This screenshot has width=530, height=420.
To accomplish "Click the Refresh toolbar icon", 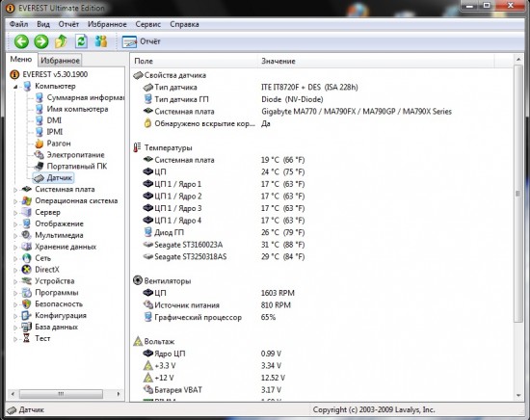I will [x=81, y=41].
